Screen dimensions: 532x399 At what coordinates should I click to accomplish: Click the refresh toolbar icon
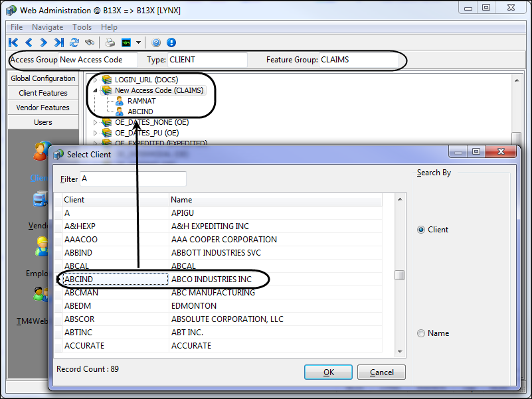coord(74,42)
